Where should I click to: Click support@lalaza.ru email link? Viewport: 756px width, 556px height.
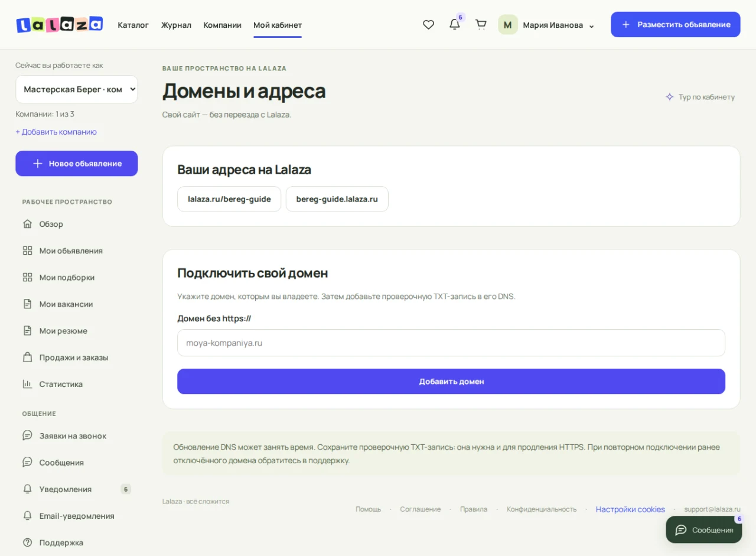[x=712, y=509]
